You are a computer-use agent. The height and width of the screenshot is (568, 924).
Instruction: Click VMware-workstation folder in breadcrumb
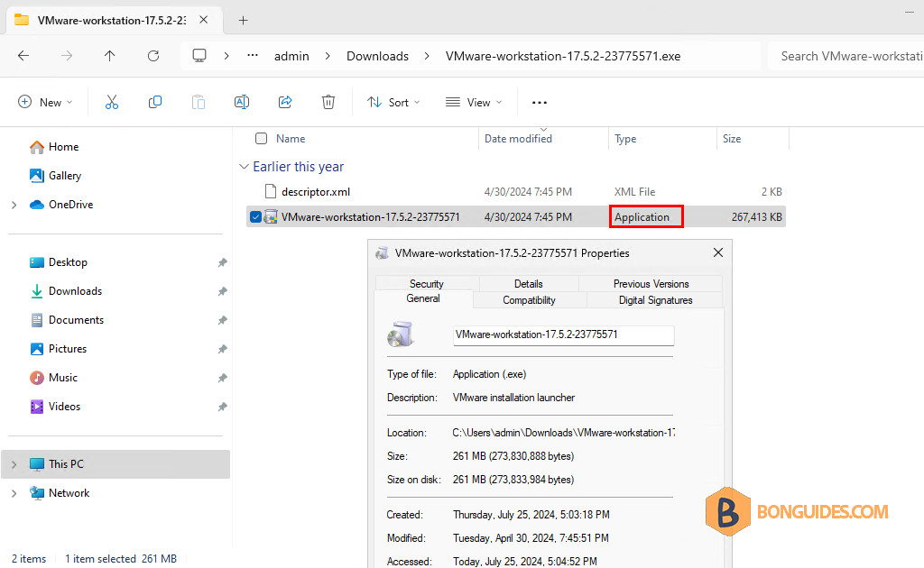[x=563, y=56]
